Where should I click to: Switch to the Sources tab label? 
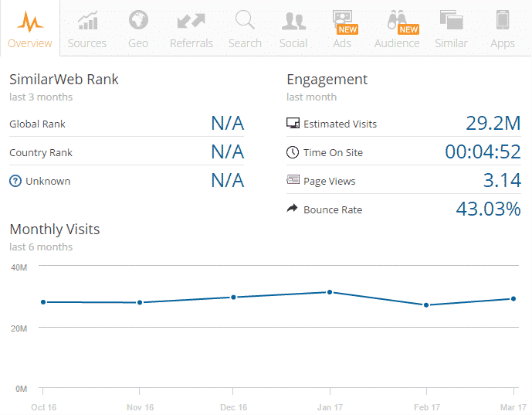tap(87, 43)
